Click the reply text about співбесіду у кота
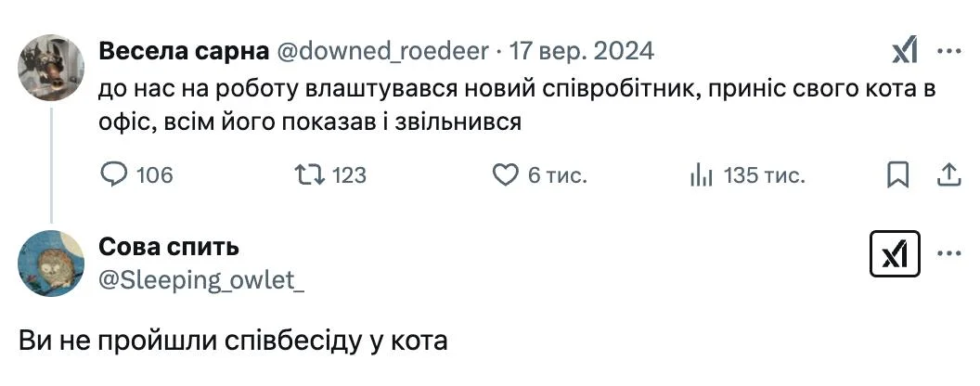This screenshot has height=386, width=980. (234, 341)
